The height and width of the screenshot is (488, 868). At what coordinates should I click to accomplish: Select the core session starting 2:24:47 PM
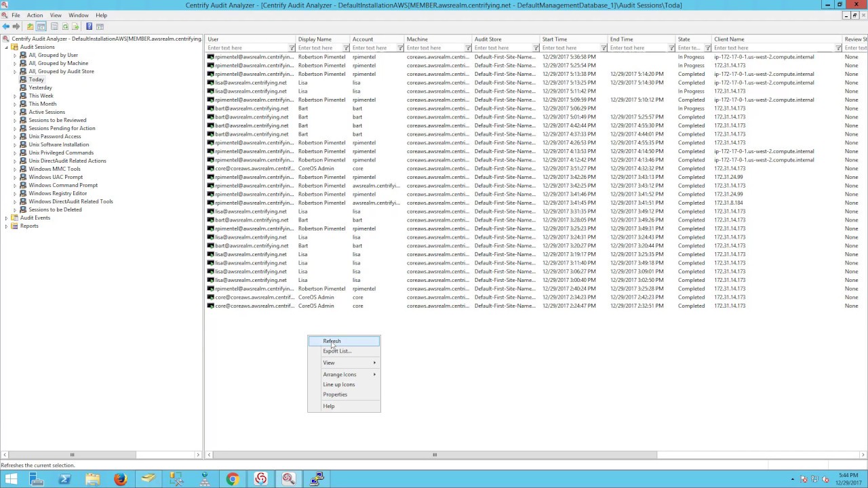click(536, 306)
